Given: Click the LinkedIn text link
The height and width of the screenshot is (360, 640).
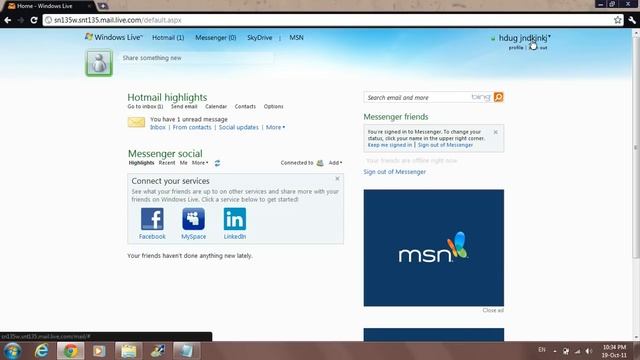Looking at the screenshot, I should coord(235,237).
